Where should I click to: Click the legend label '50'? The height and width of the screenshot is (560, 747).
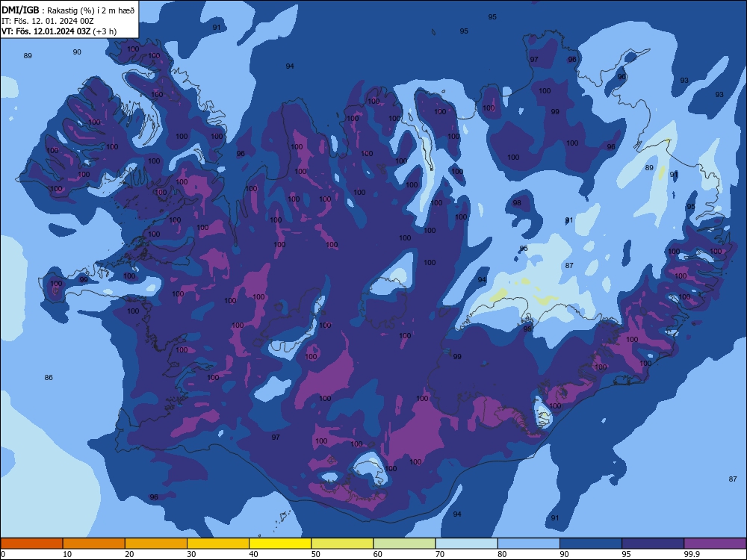pos(315,554)
